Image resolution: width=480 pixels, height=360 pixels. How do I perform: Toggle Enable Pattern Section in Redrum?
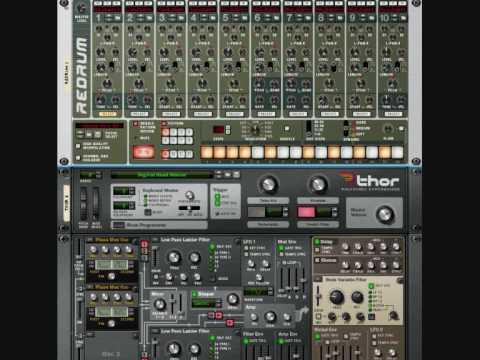(x=136, y=124)
